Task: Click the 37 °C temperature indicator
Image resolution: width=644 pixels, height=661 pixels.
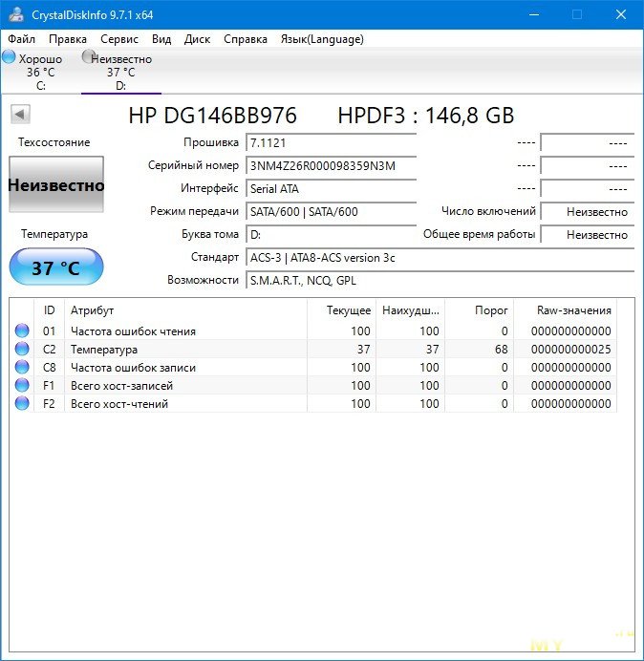Action: [55, 267]
